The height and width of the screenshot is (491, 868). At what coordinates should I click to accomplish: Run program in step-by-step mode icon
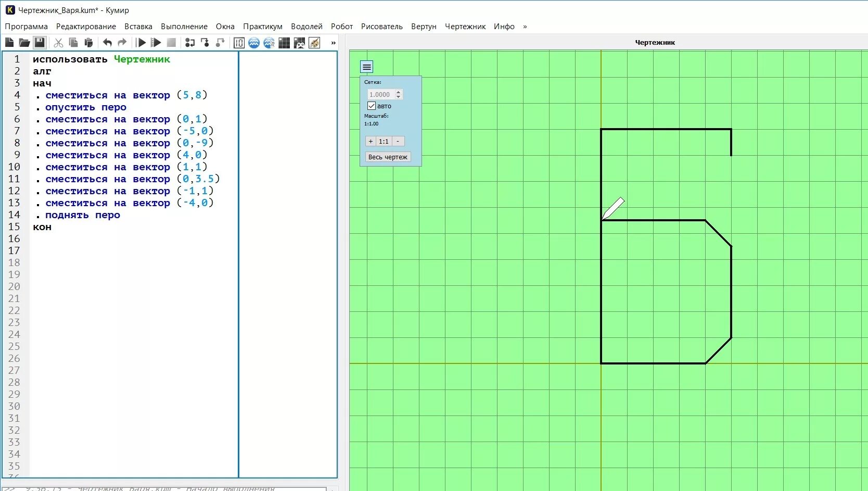(156, 43)
